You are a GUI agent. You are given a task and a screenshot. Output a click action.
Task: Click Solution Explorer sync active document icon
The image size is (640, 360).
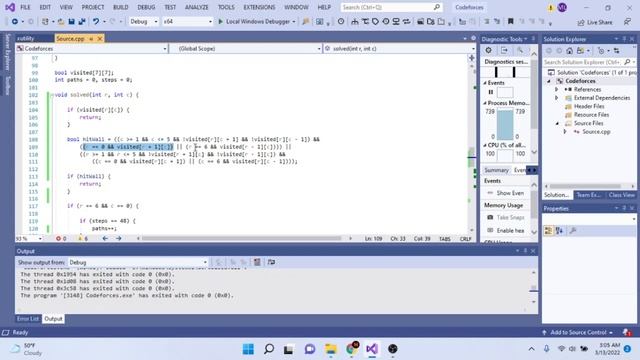(616, 51)
